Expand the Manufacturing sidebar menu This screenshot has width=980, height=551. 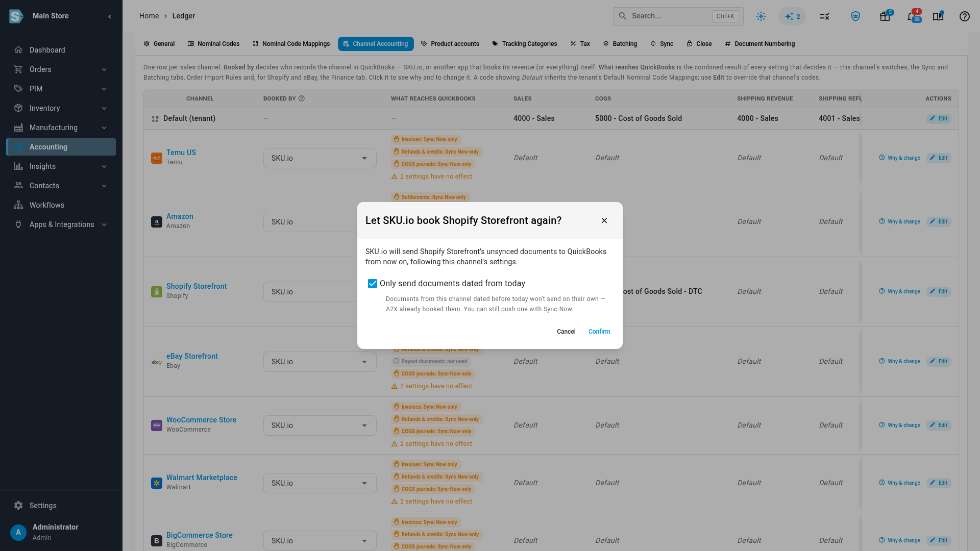(x=61, y=128)
